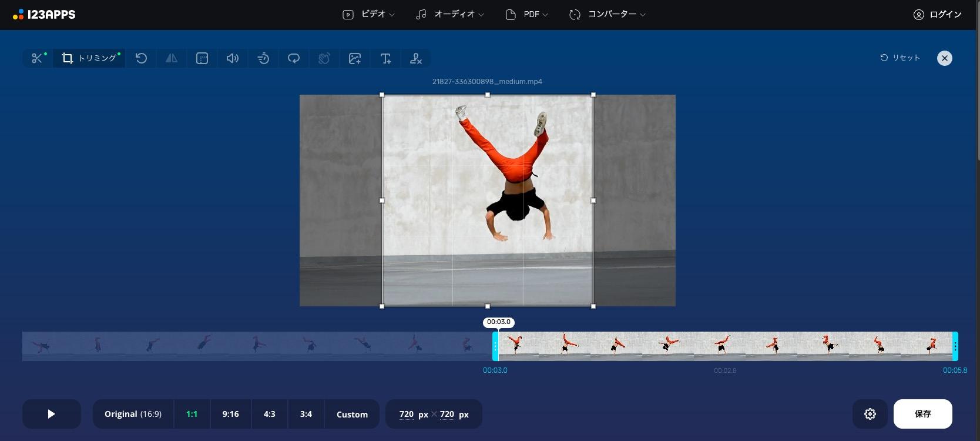Open the flip video tool
Image resolution: width=980 pixels, height=441 pixels.
point(172,58)
